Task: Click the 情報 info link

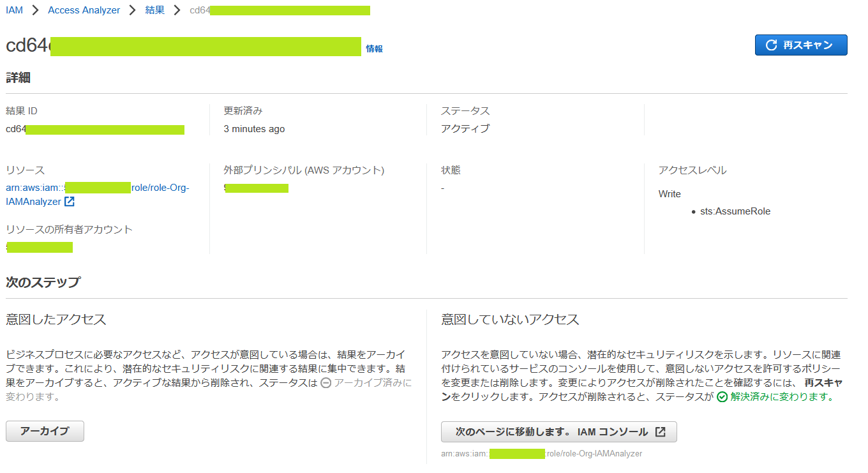Action: (374, 49)
